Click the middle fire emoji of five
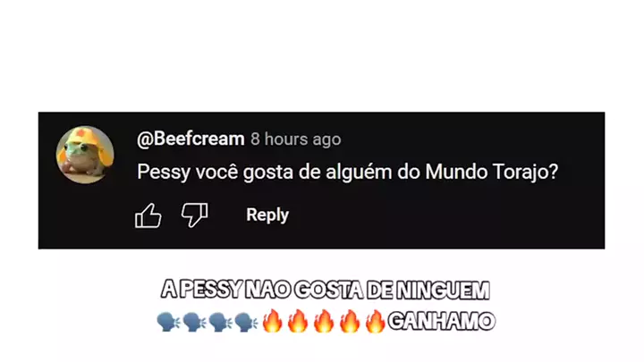 point(324,321)
